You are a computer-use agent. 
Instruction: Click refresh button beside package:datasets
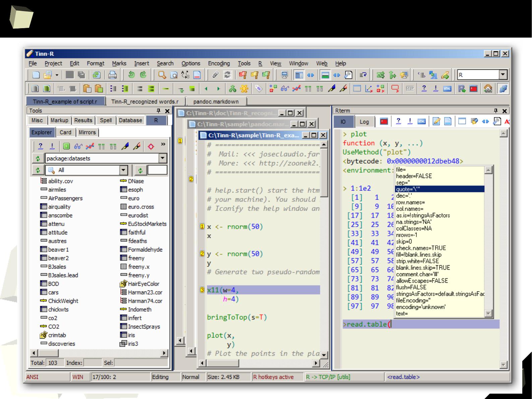(x=38, y=158)
